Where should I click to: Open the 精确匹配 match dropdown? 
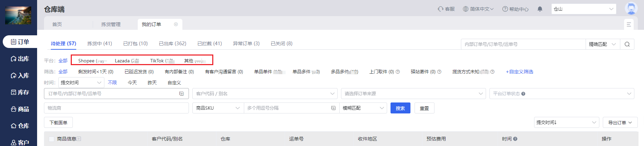click(602, 44)
